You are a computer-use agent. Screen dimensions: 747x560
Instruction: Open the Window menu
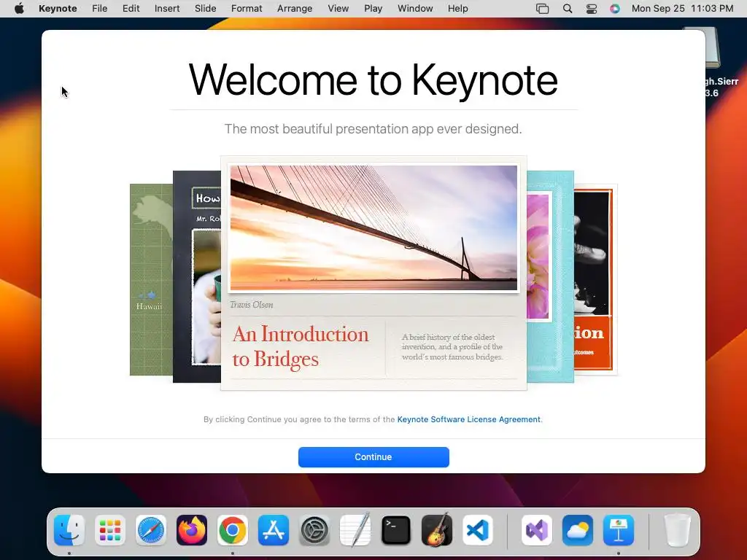[415, 9]
